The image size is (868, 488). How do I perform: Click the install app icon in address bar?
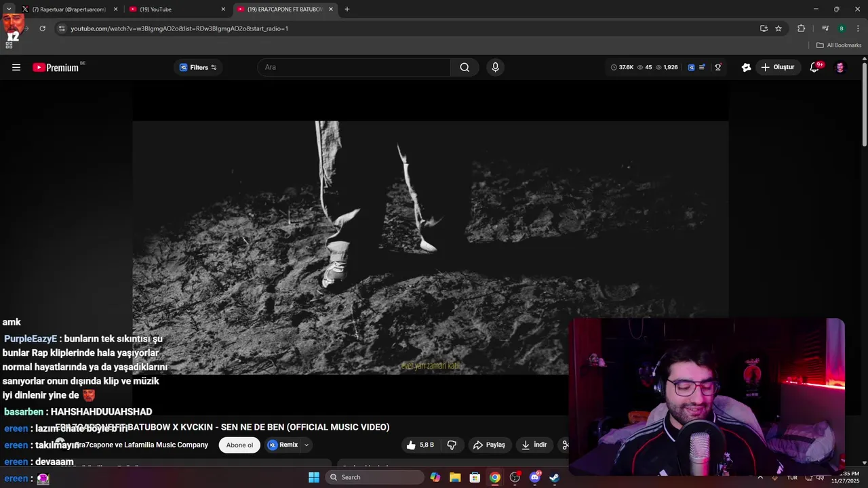(x=764, y=28)
